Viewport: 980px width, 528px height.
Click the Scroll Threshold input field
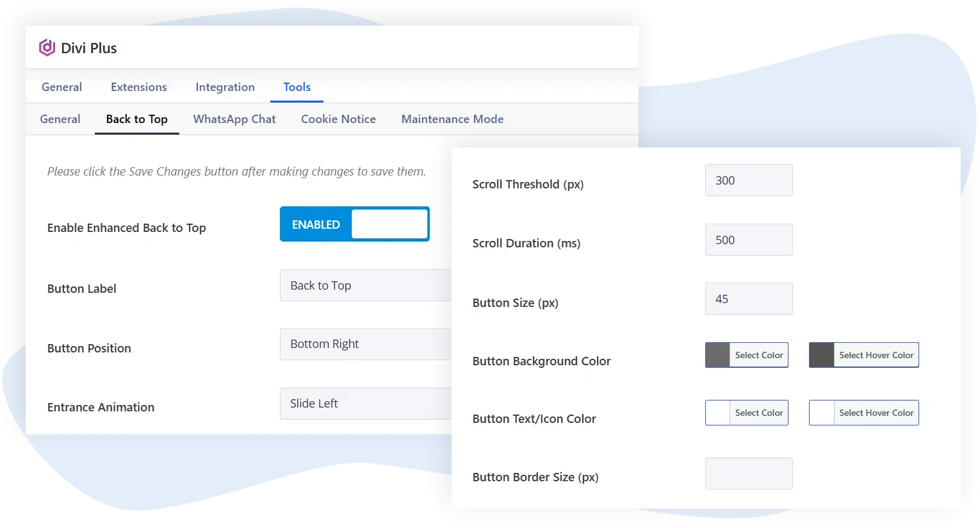[x=749, y=180]
